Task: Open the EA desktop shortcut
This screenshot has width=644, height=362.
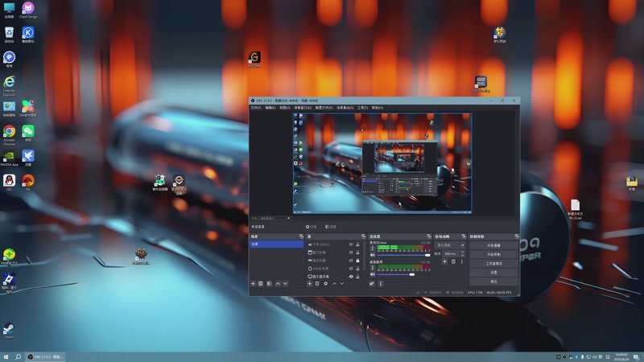Action: tap(28, 182)
